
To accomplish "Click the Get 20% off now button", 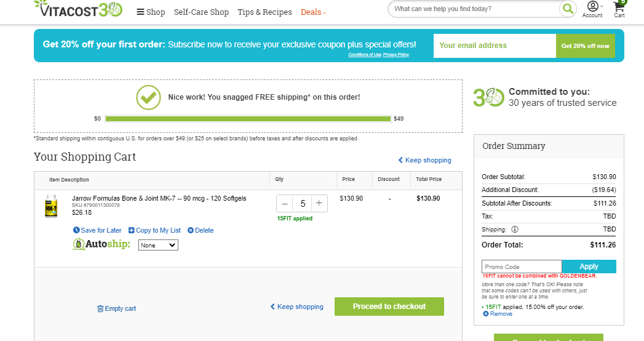I will pyautogui.click(x=586, y=46).
